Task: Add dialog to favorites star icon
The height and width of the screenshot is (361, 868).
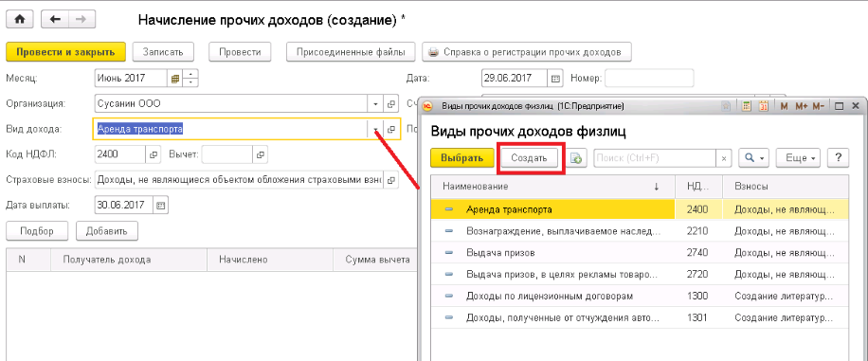Action: point(727,106)
